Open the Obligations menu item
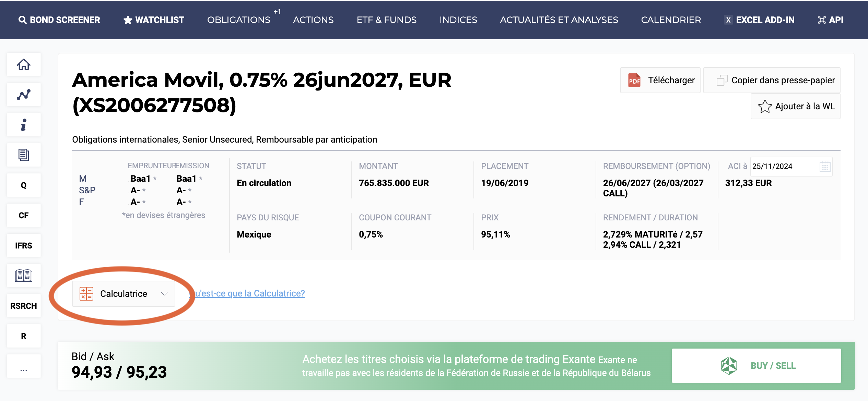The width and height of the screenshot is (868, 401). (239, 20)
